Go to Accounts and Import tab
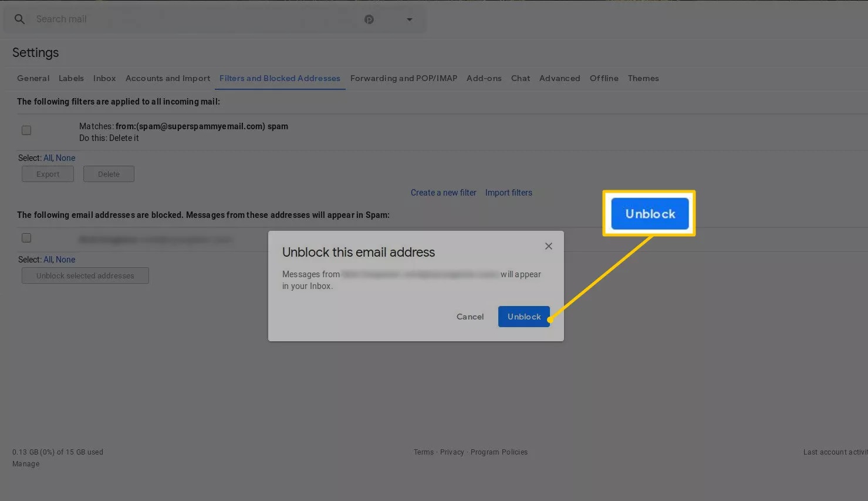868x501 pixels. (x=167, y=78)
